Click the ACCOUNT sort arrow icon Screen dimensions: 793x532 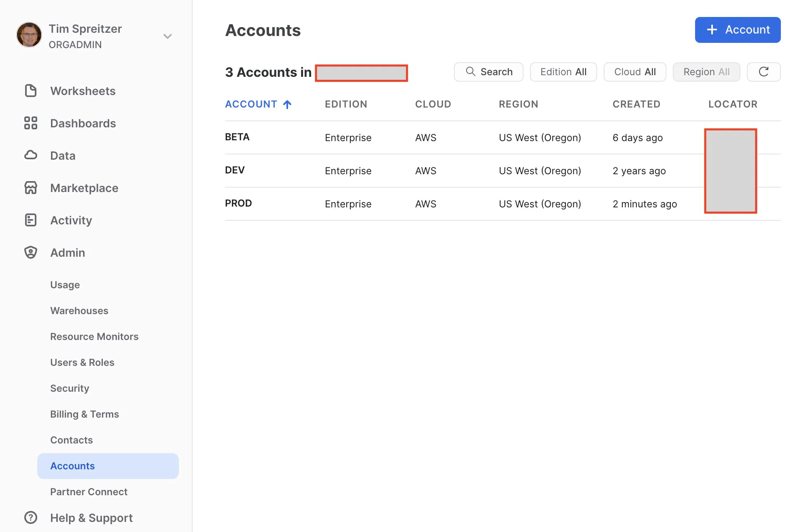click(x=287, y=105)
